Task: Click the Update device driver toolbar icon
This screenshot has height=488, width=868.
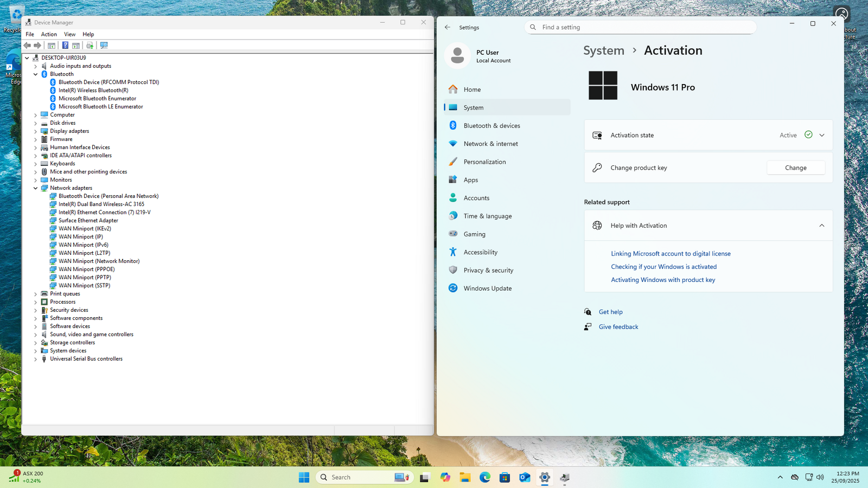Action: point(90,46)
